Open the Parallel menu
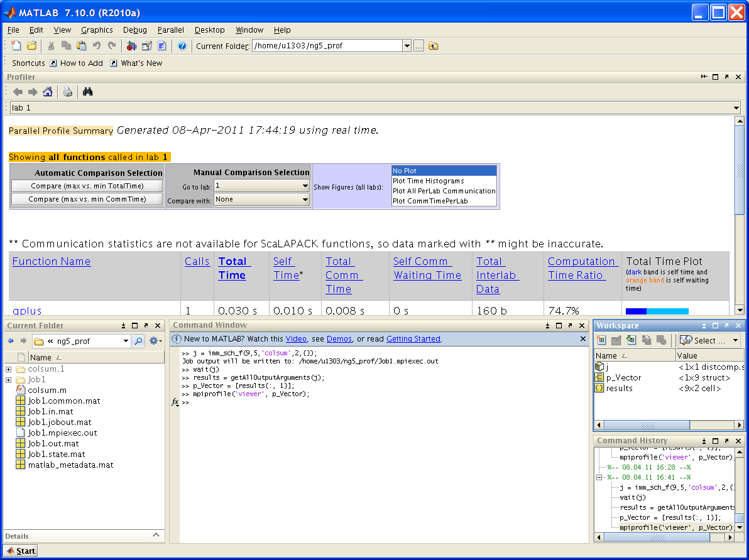This screenshot has width=749, height=560. coord(170,30)
